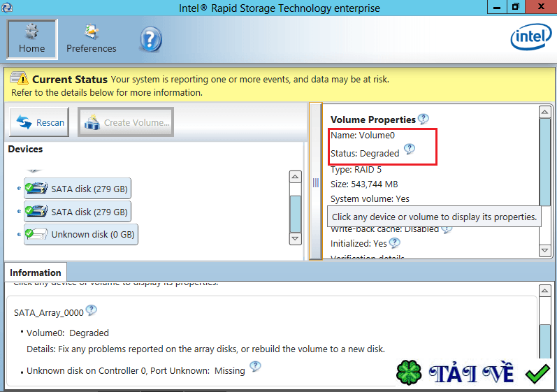The height and width of the screenshot is (392, 557).
Task: Open help icon beside SATA_Array_0000
Action: tap(92, 310)
